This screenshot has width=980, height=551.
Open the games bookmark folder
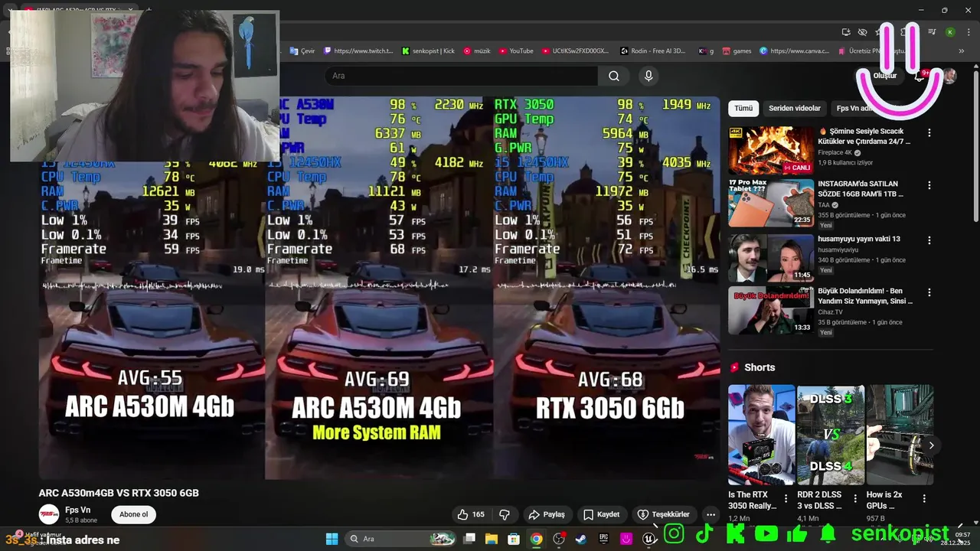click(x=736, y=51)
